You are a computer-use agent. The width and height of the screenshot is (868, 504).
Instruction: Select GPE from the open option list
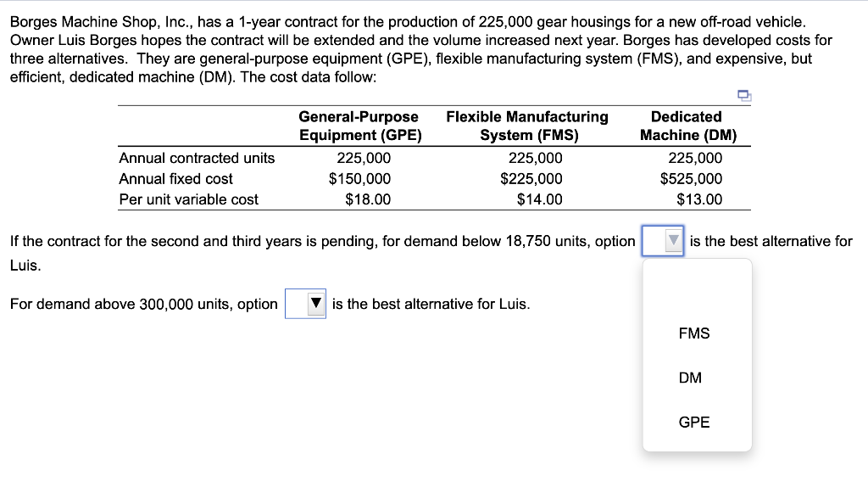click(693, 422)
